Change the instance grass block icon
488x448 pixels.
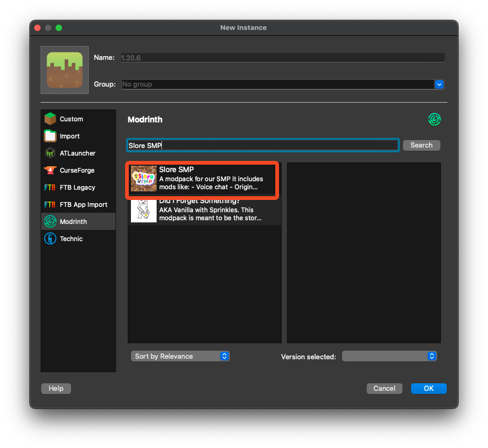(x=65, y=69)
